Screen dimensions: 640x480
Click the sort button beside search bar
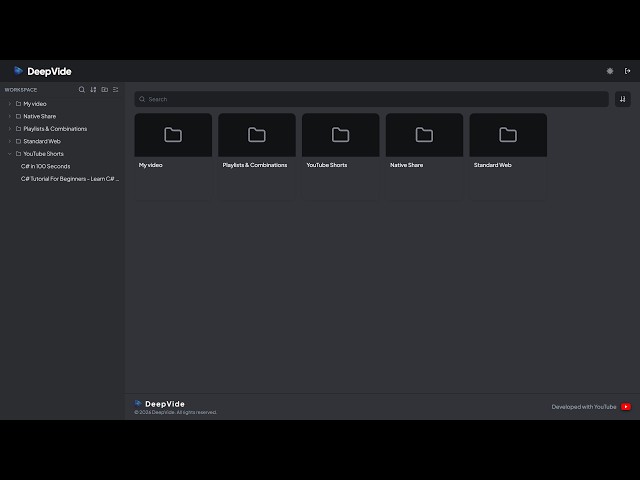622,99
